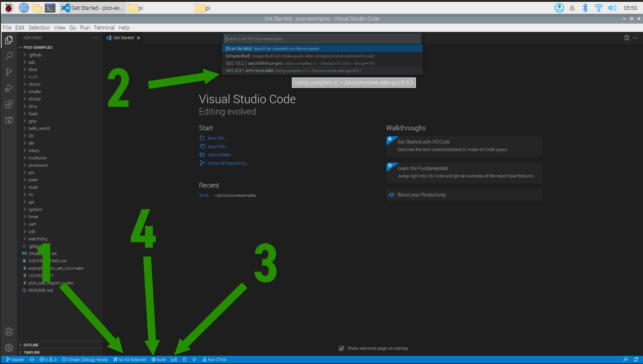Open the Search view in activity bar
643x364 pixels.
click(9, 56)
